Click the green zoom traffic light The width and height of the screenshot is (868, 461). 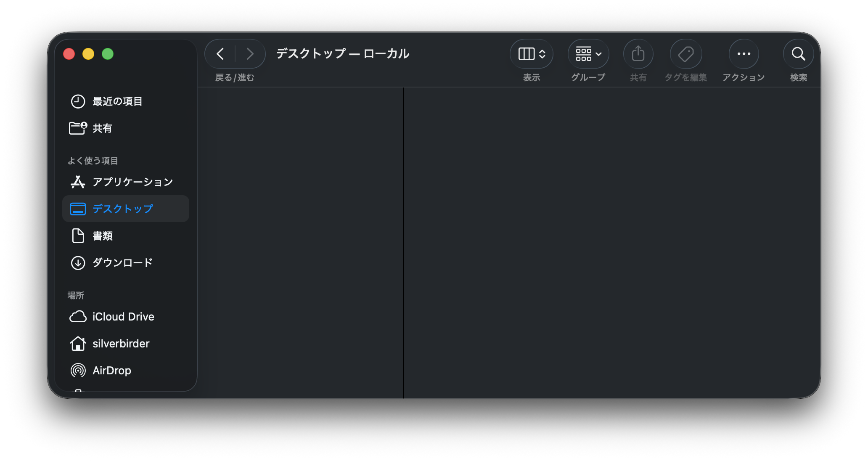point(108,54)
